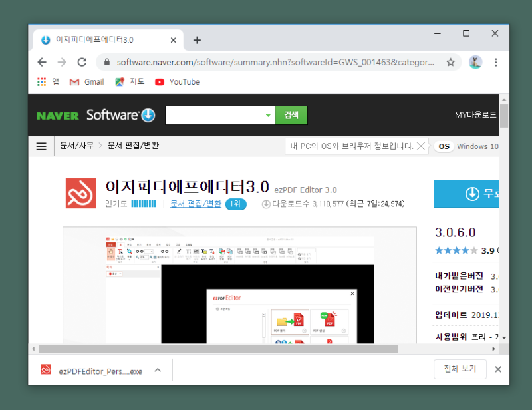Image resolution: width=532 pixels, height=410 pixels.
Task: Open the hamburger category menu
Action: [x=41, y=146]
